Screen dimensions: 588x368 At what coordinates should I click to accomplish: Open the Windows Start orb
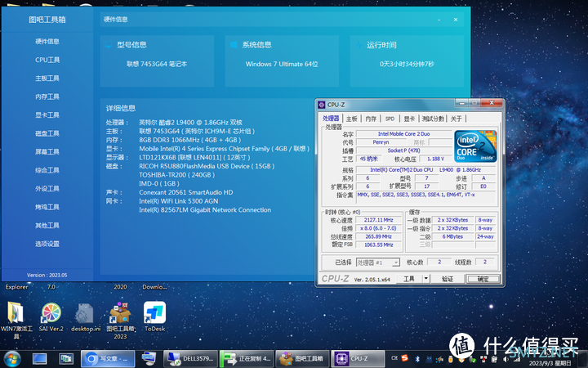pyautogui.click(x=12, y=359)
